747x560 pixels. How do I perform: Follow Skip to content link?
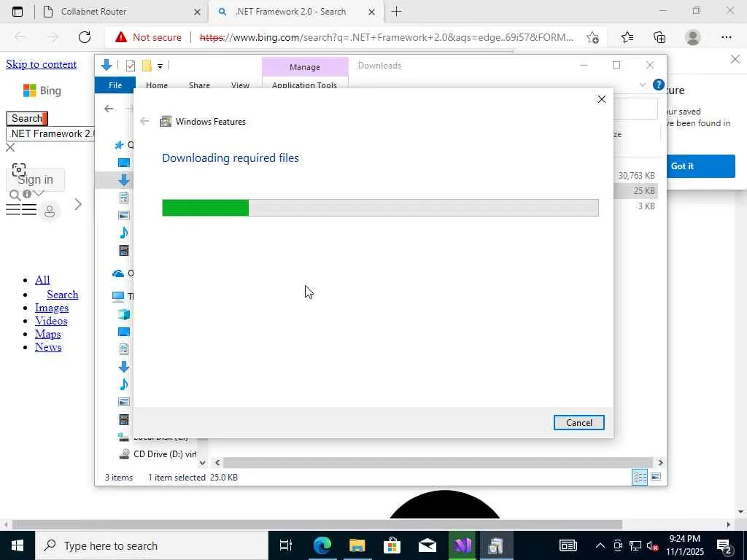pos(42,64)
